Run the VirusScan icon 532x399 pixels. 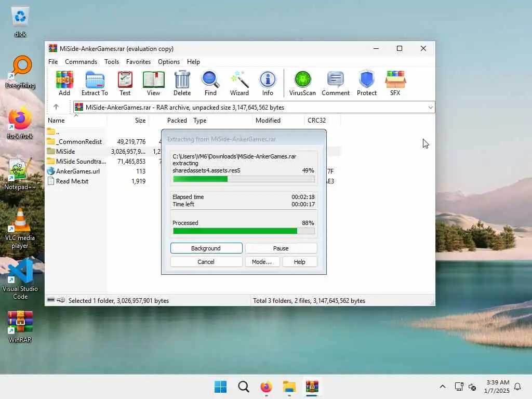point(302,83)
